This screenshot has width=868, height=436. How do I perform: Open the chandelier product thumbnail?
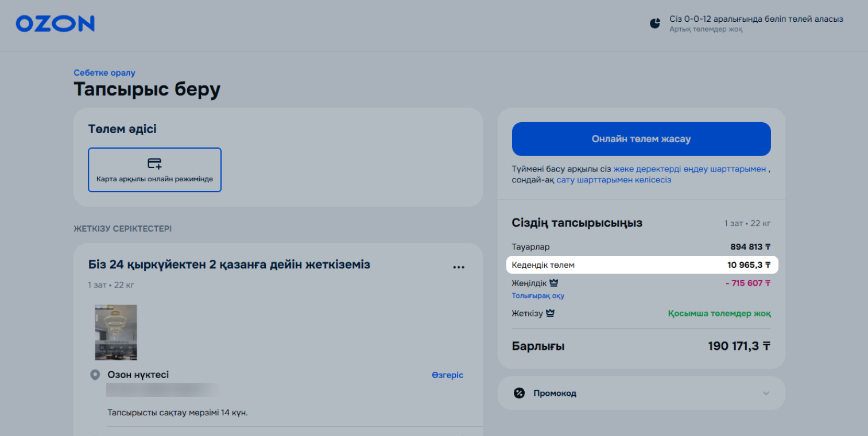[116, 332]
